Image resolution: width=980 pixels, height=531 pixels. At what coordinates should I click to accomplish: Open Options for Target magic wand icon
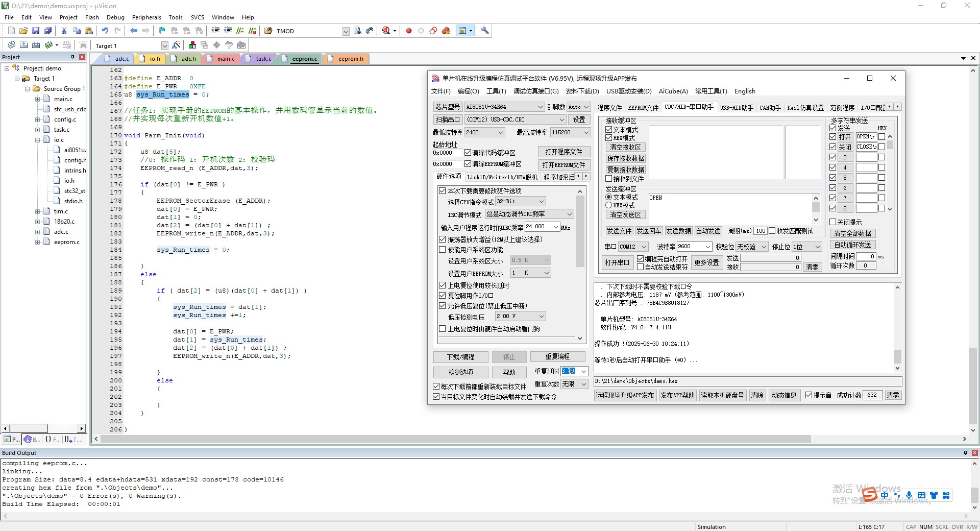[x=176, y=45]
